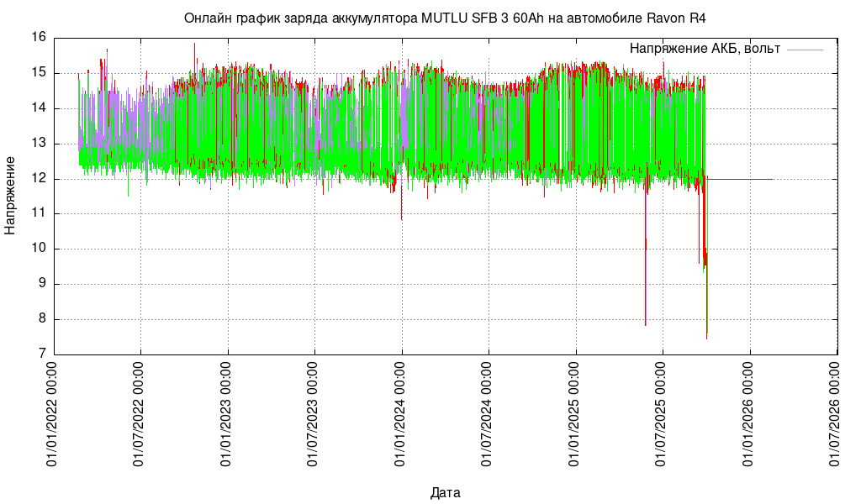This screenshot has width=861, height=504.
Task: Click the y-axis tick label 16
Action: pos(39,37)
